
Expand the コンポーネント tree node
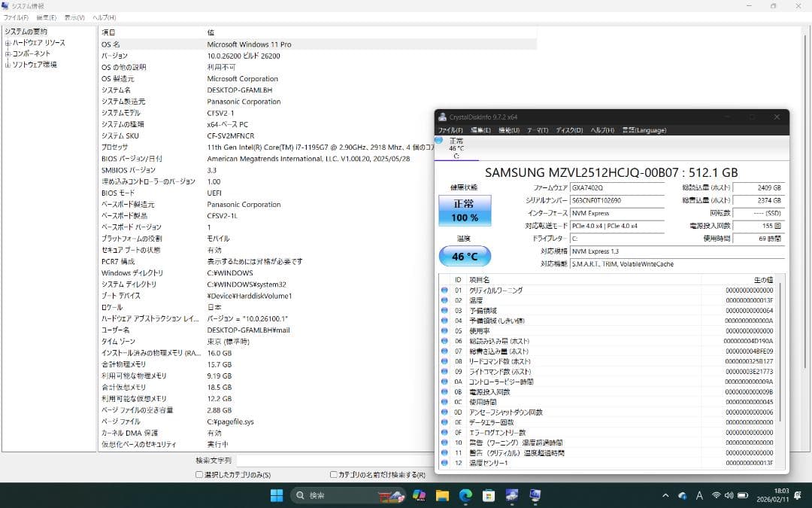(x=8, y=54)
